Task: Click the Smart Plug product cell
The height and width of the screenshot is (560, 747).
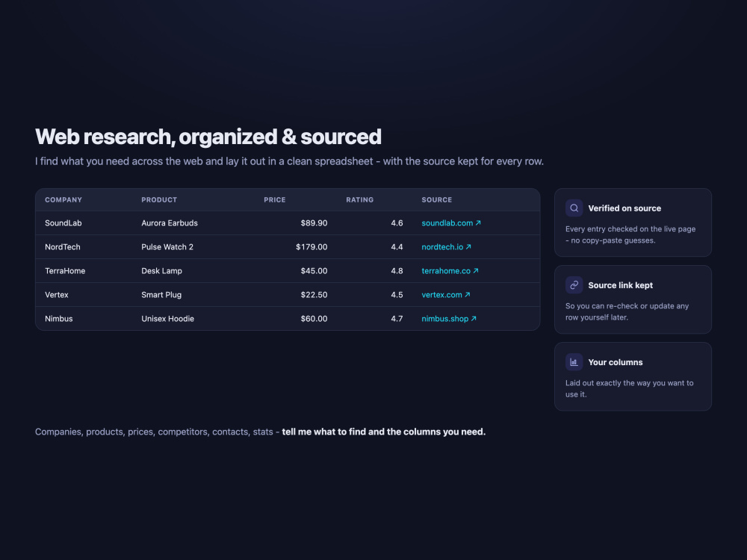Action: tap(161, 295)
